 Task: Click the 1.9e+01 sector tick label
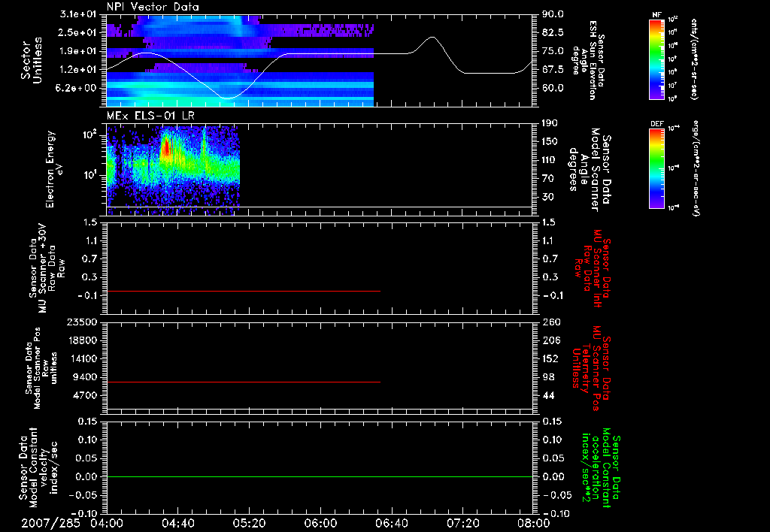tap(80, 51)
